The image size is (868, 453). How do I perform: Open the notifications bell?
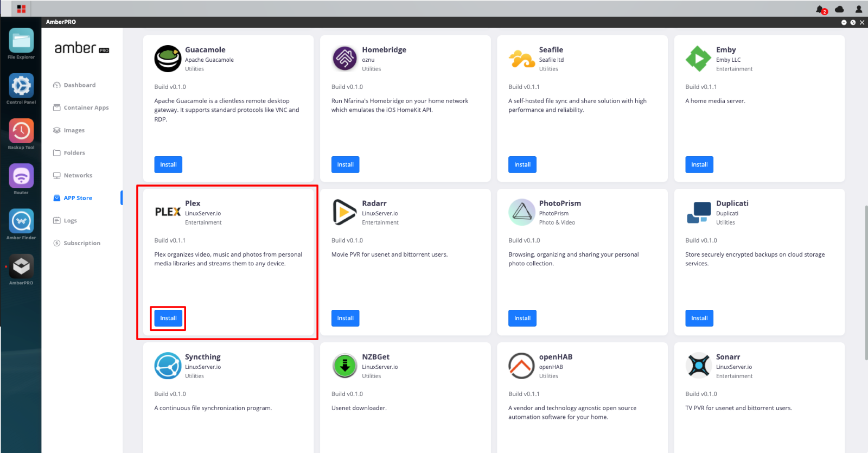click(x=820, y=9)
